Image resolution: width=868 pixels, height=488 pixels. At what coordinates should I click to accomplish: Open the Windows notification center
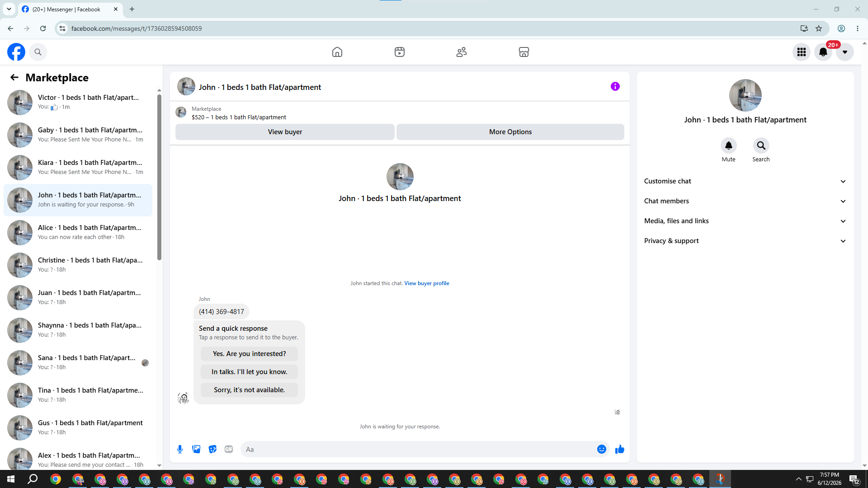pos(854,479)
